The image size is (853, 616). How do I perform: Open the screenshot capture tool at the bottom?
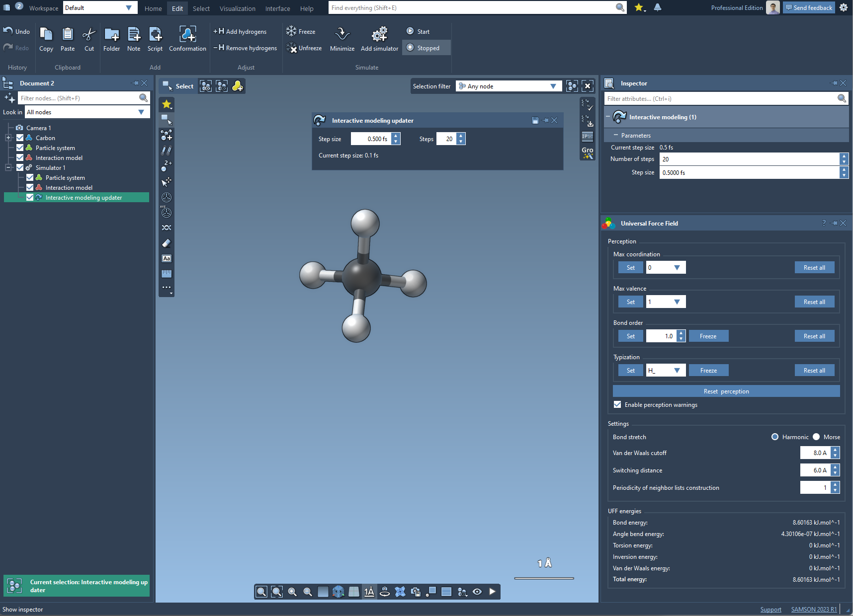[416, 592]
